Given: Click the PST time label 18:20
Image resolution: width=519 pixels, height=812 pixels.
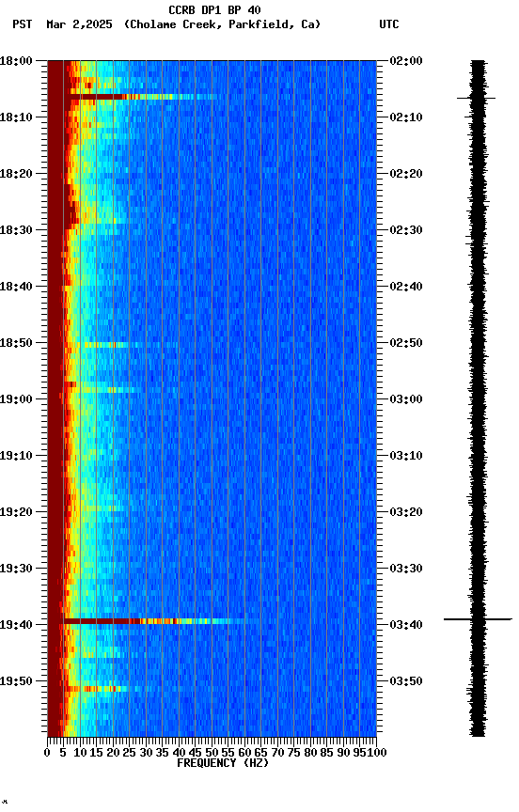Looking at the screenshot, I should tap(16, 174).
